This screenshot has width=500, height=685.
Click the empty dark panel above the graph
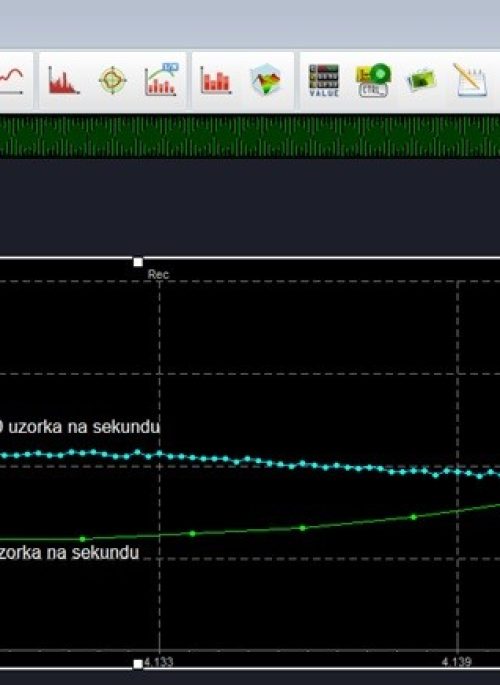point(250,206)
